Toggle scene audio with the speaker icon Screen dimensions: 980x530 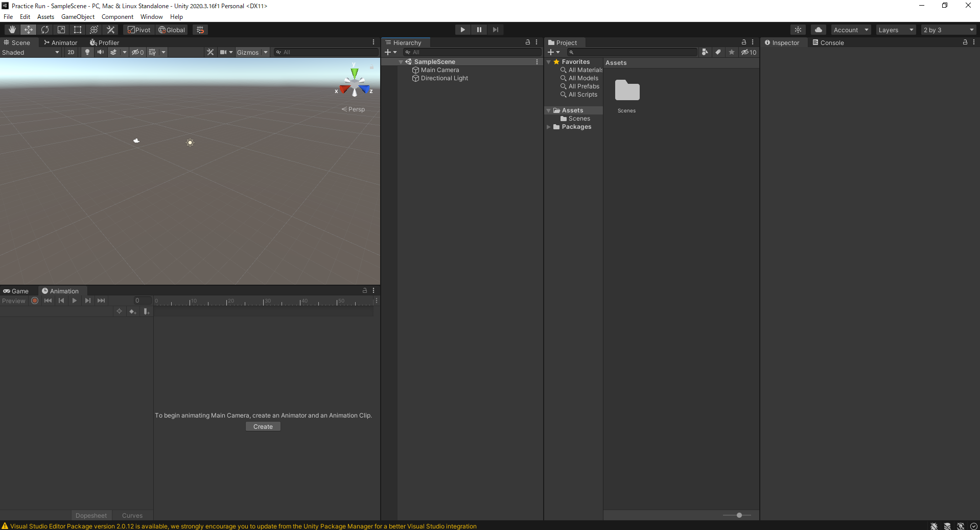coord(101,52)
